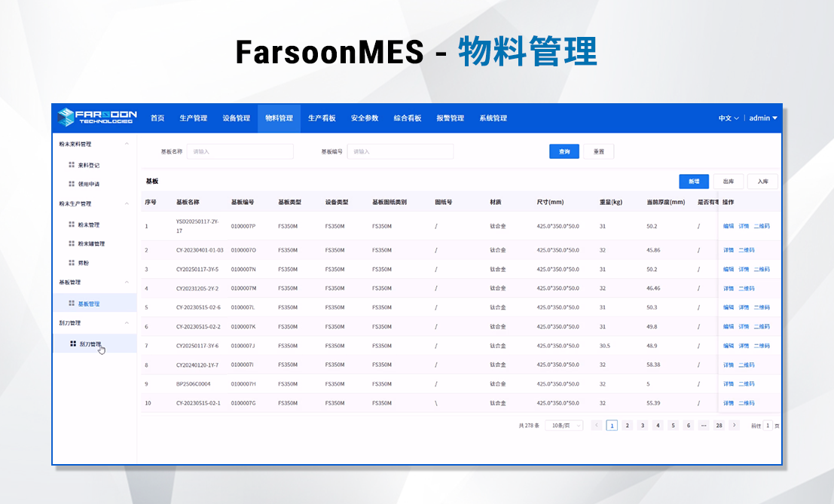The image size is (834, 504).
Task: Click the grid icon beside 基板管理
Action: click(x=72, y=303)
